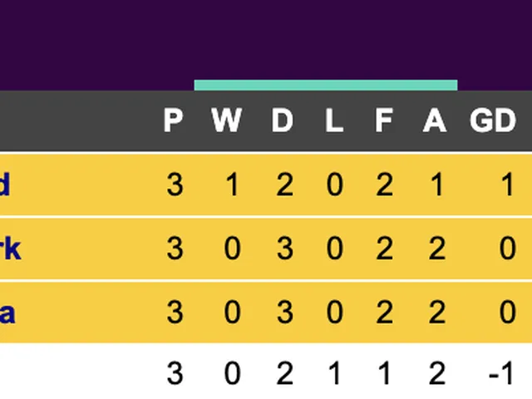The height and width of the screenshot is (399, 532).
Task: Click the first row's wins value 1
Action: click(233, 185)
